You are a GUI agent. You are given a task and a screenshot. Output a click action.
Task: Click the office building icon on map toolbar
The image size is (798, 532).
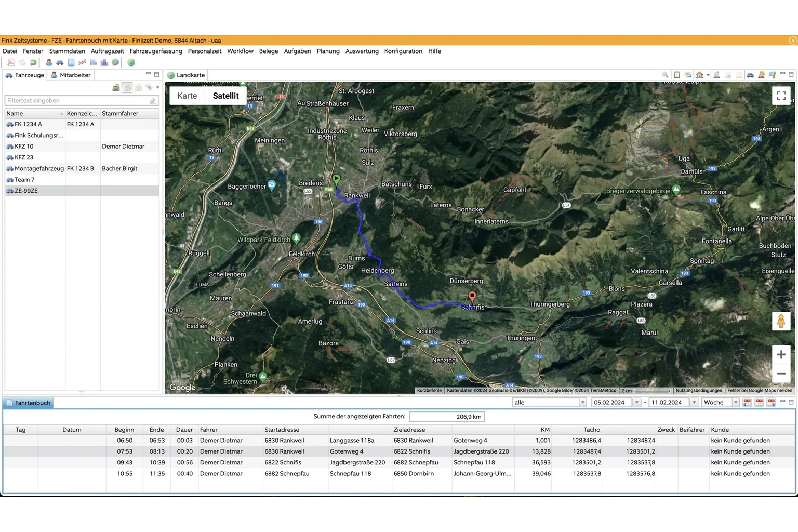point(717,75)
